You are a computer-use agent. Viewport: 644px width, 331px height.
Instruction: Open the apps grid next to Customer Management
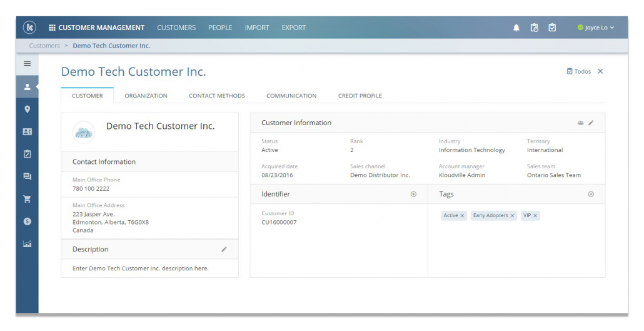coord(52,28)
